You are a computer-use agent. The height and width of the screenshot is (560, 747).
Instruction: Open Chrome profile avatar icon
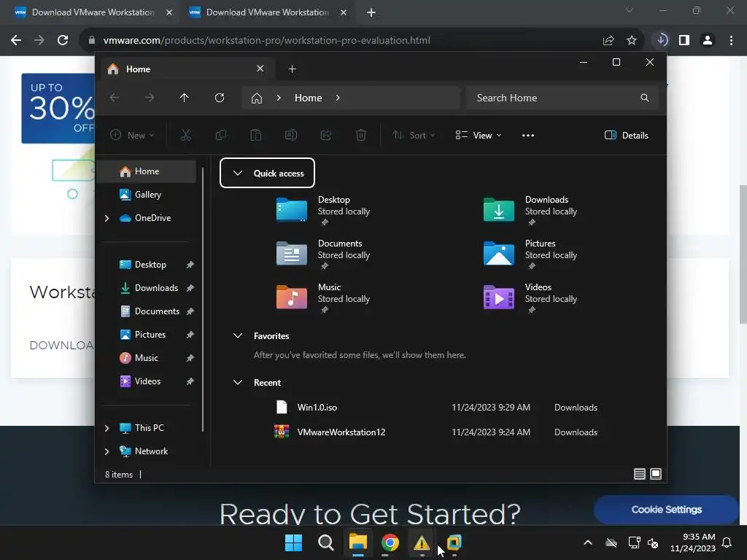[708, 41]
